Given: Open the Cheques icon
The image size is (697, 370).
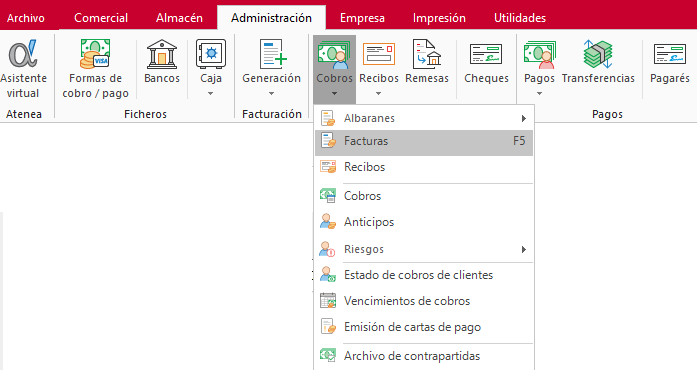Looking at the screenshot, I should (486, 54).
